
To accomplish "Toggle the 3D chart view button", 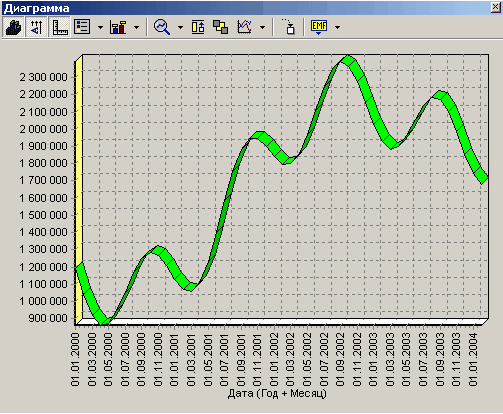I will coord(14,27).
